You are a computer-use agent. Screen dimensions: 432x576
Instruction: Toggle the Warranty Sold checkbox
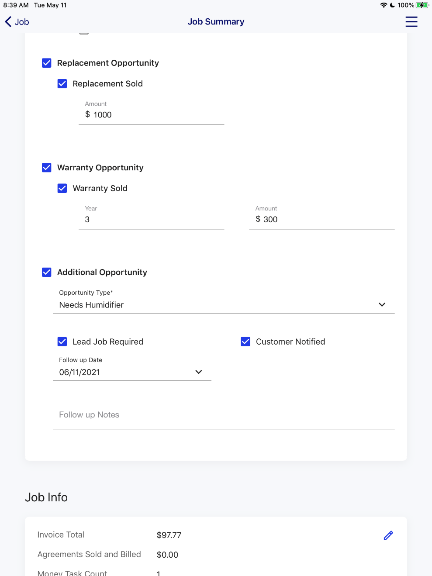point(62,188)
